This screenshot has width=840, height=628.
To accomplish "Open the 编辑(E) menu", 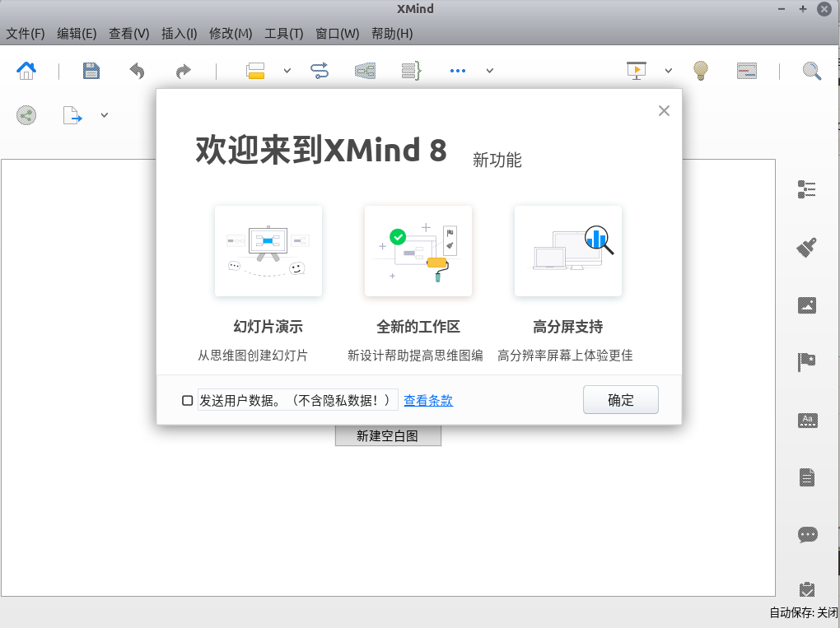I will coord(77,34).
